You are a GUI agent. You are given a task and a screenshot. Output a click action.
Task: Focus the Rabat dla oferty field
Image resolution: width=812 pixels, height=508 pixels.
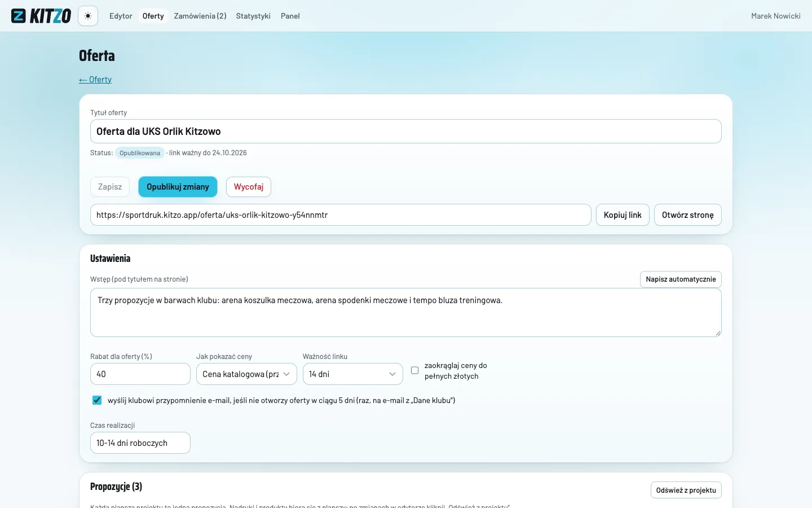tap(140, 374)
